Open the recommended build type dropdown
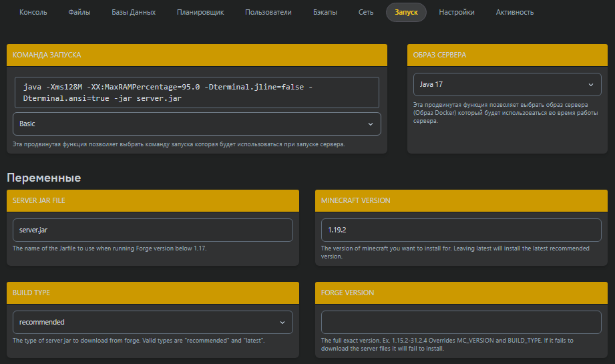The height and width of the screenshot is (364, 615). (152, 322)
